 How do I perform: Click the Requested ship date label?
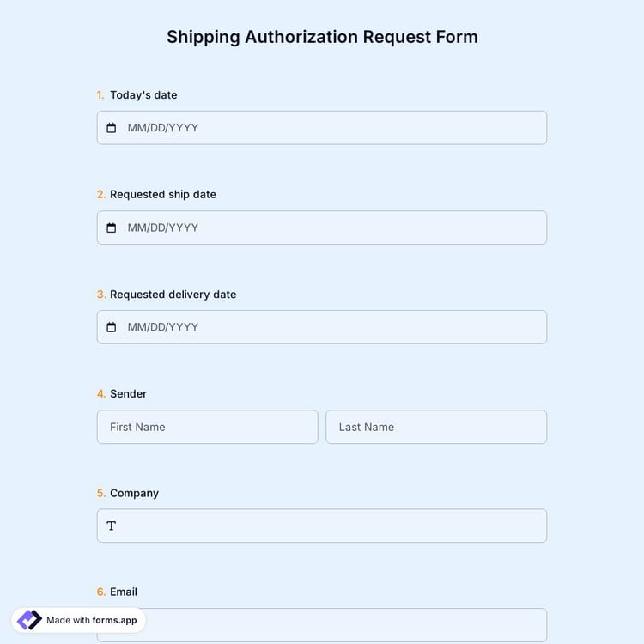[163, 195]
